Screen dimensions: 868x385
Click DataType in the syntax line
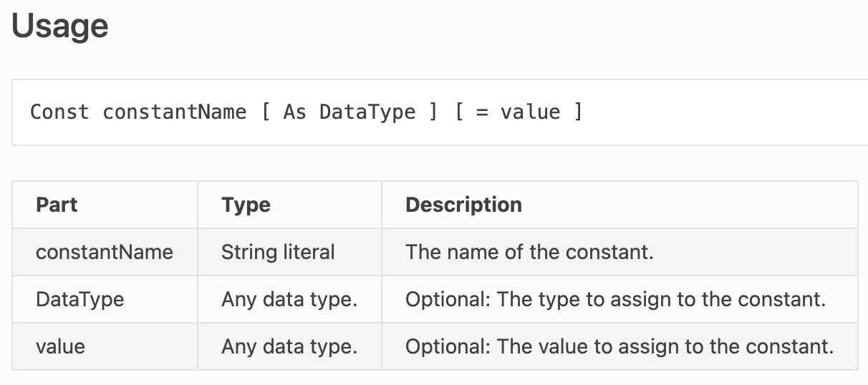click(x=367, y=112)
